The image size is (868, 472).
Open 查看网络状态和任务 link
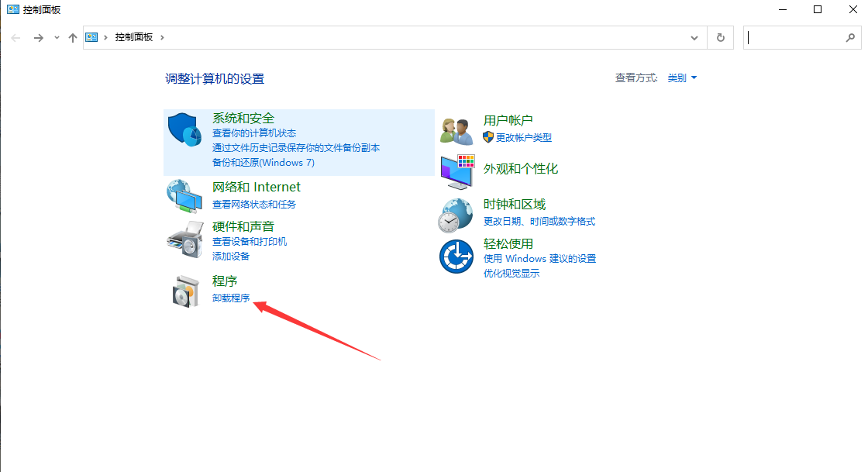coord(254,204)
